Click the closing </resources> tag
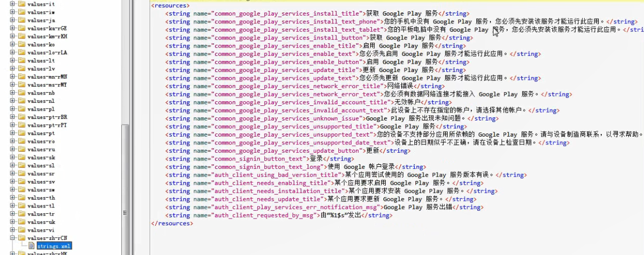The height and width of the screenshot is (255, 644). pyautogui.click(x=172, y=223)
